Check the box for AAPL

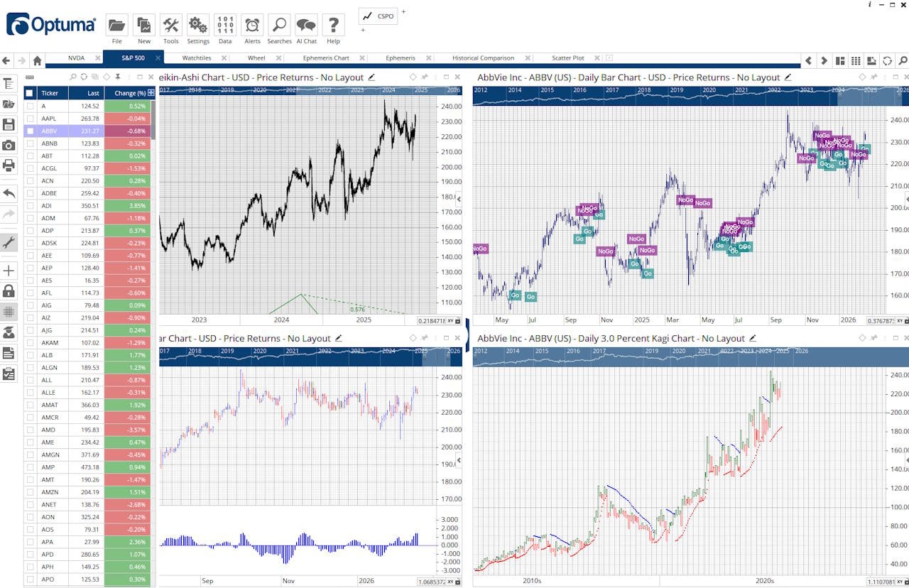(x=30, y=119)
